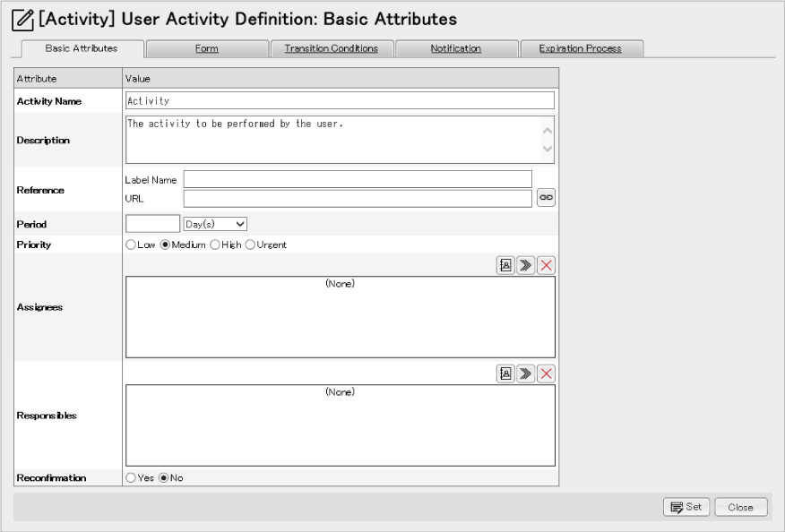Select Medium priority radio button
785x532 pixels.
click(x=165, y=245)
